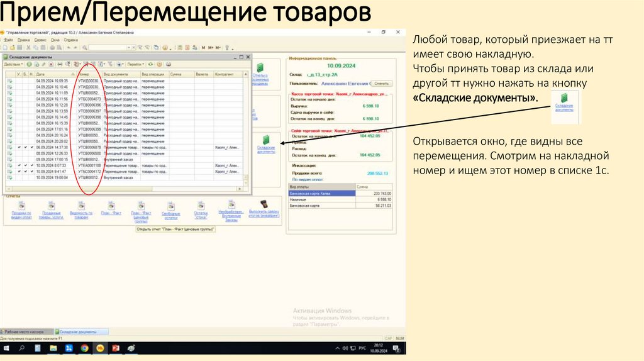
Task: Open the План - Факт (ценовые группы) report link
Action: tap(141, 217)
